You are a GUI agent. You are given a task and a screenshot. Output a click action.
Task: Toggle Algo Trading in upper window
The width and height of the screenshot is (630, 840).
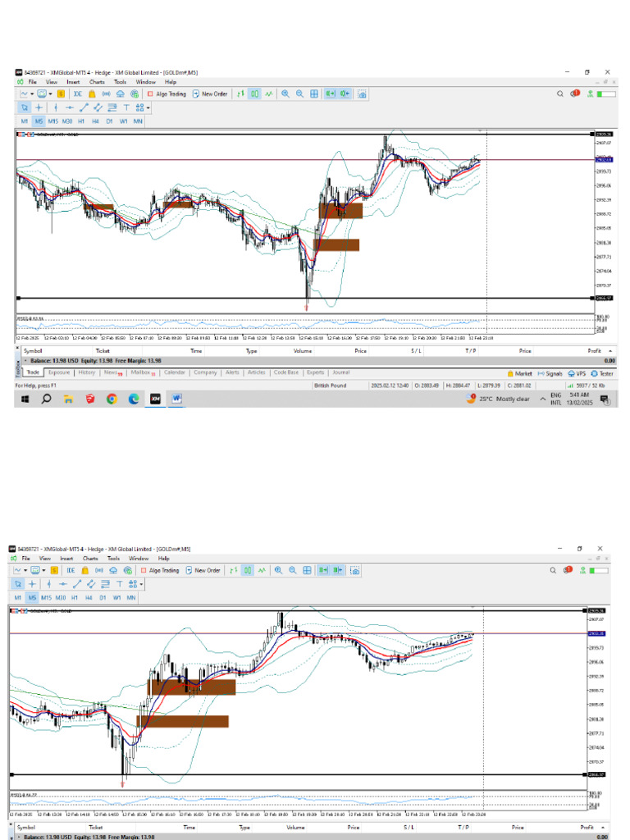coord(167,94)
